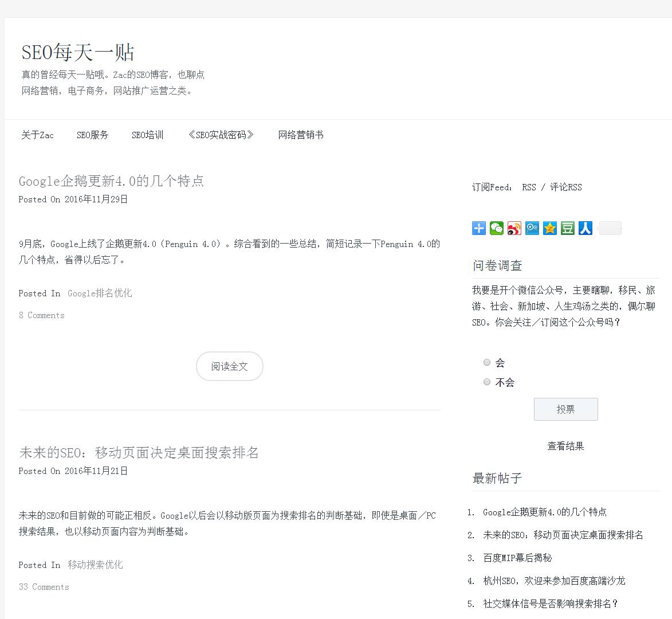
Task: Open sidebar recent post Google企鹅更新4.0的几个特点
Action: point(545,512)
